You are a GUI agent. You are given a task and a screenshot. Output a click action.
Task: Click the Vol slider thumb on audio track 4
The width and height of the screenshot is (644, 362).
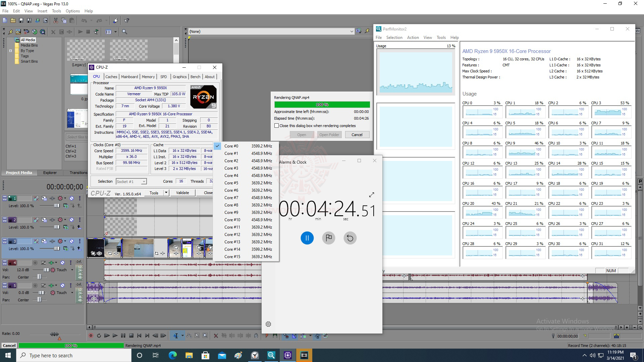point(46,270)
